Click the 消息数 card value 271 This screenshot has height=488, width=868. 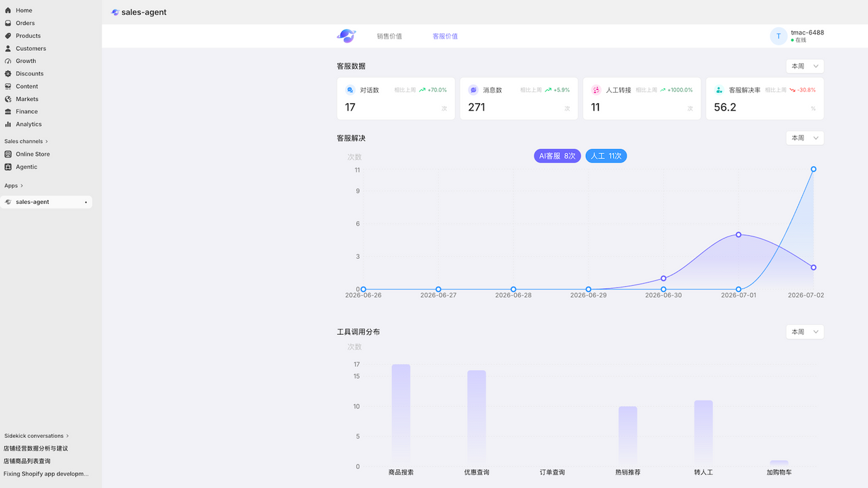[477, 107]
